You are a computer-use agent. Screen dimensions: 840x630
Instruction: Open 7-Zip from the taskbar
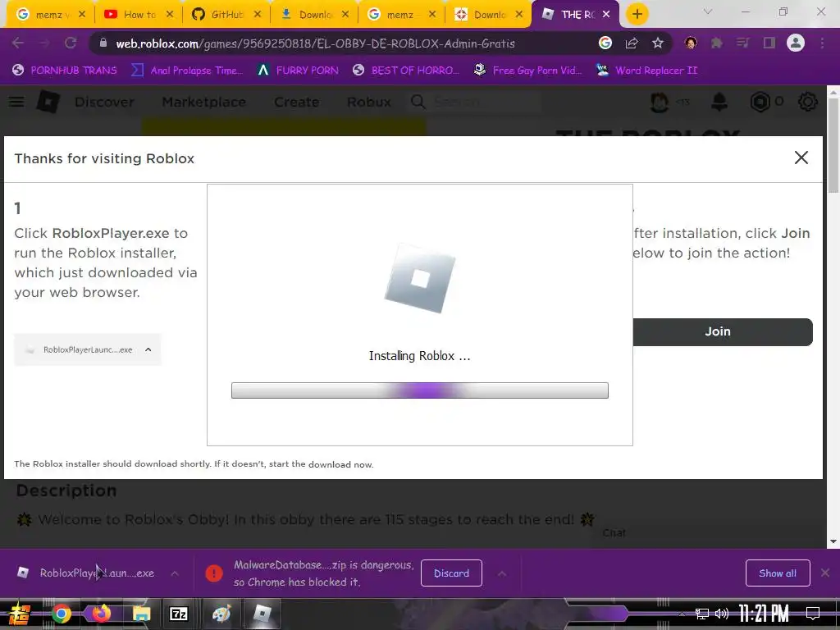(x=179, y=614)
